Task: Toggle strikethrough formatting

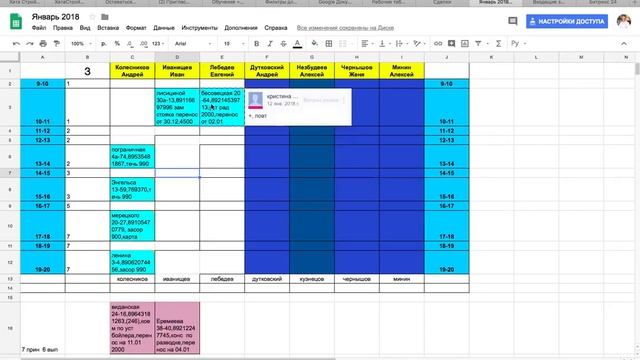Action: click(x=283, y=43)
